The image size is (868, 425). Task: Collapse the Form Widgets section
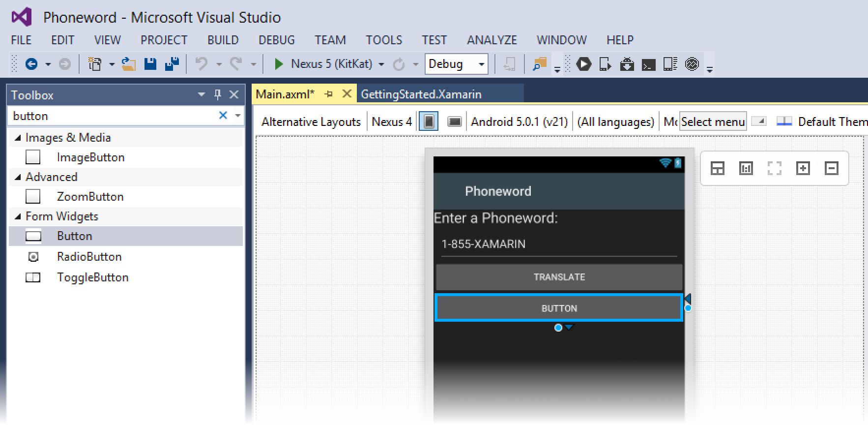(x=18, y=216)
